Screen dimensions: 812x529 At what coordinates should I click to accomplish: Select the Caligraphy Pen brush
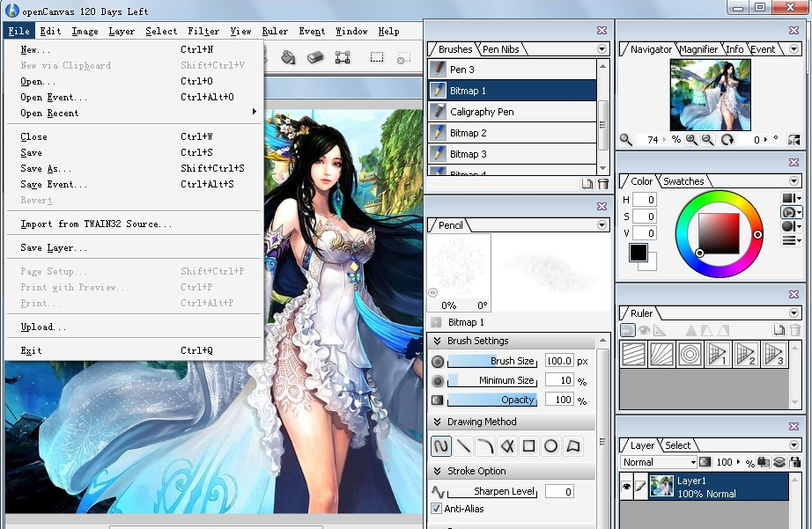[513, 112]
